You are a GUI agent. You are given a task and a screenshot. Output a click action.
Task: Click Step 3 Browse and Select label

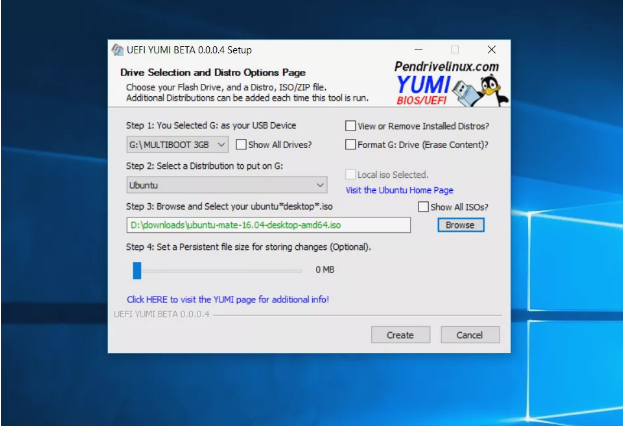click(229, 207)
